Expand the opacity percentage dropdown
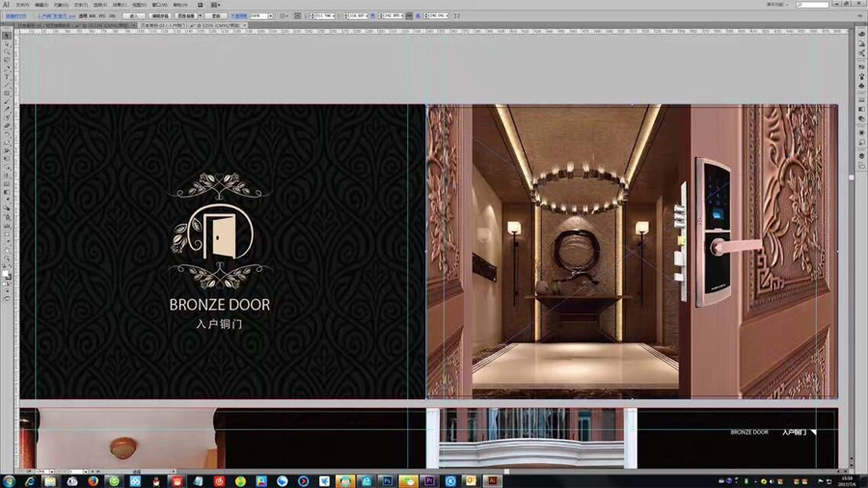The width and height of the screenshot is (868, 488). 269,16
